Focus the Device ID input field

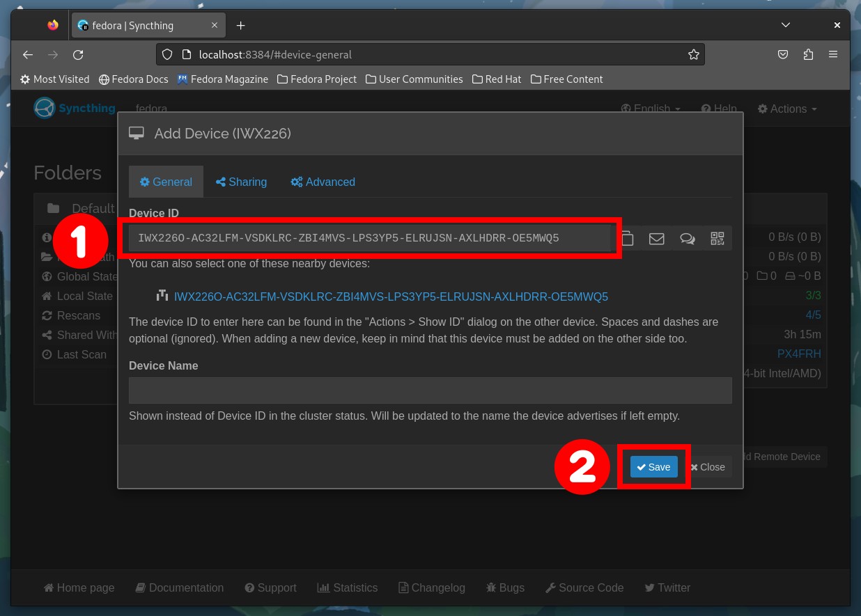tap(370, 238)
